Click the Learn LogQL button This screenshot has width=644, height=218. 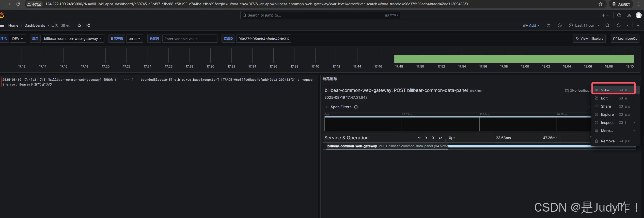coord(625,39)
